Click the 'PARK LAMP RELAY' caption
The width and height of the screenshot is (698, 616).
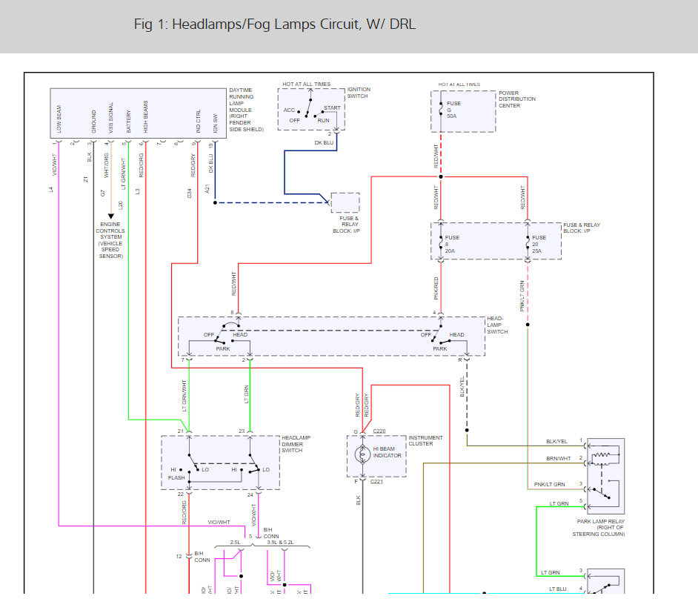coord(599,528)
